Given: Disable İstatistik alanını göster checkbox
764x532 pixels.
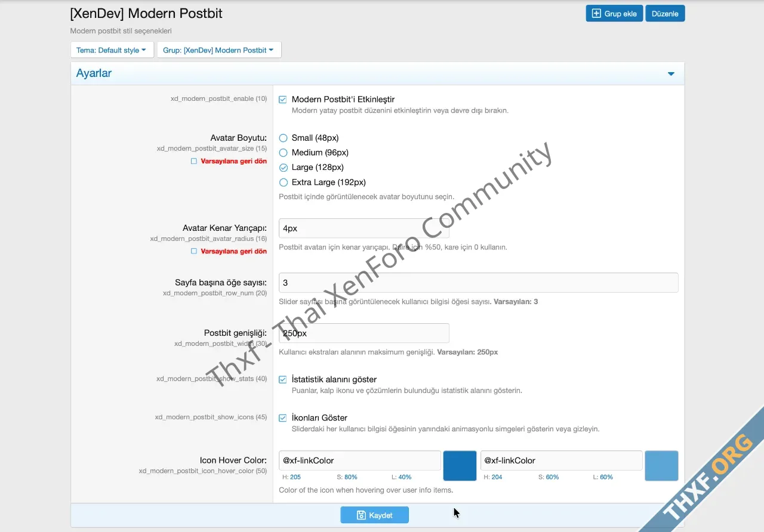Looking at the screenshot, I should tap(283, 379).
